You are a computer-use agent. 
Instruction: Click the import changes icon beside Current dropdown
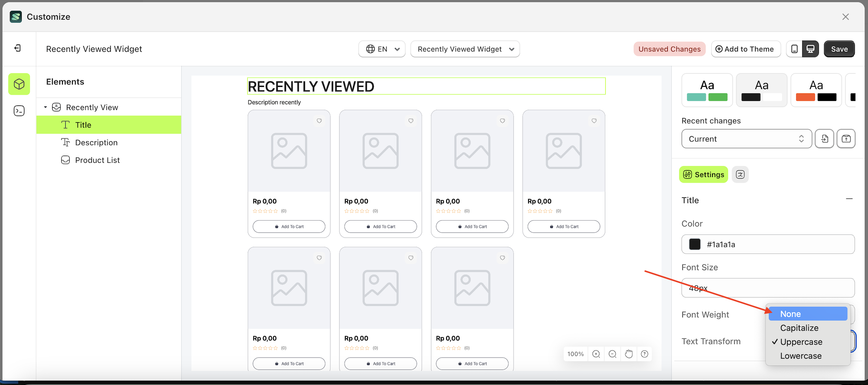pyautogui.click(x=825, y=139)
